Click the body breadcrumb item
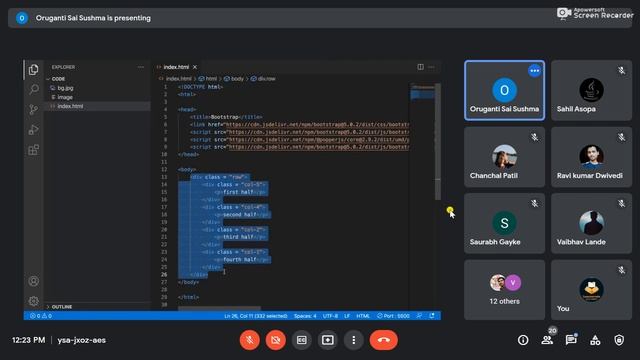Image resolution: width=640 pixels, height=360 pixels. coord(237,79)
